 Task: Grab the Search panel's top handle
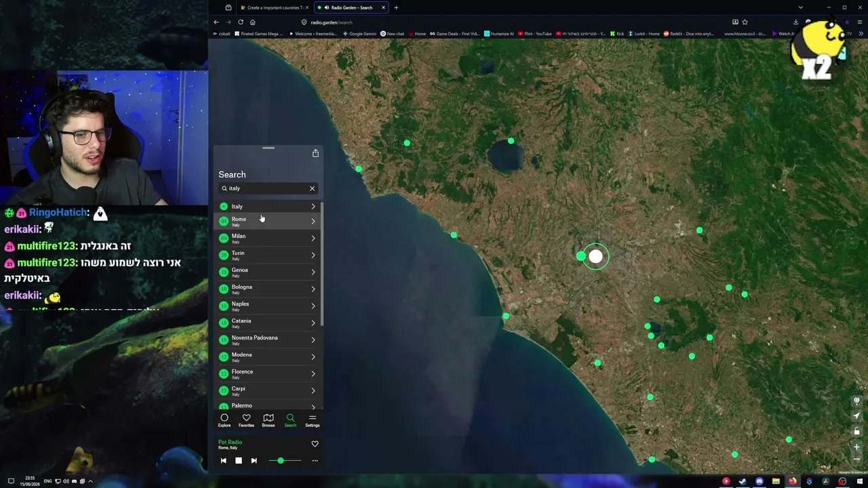click(x=269, y=147)
